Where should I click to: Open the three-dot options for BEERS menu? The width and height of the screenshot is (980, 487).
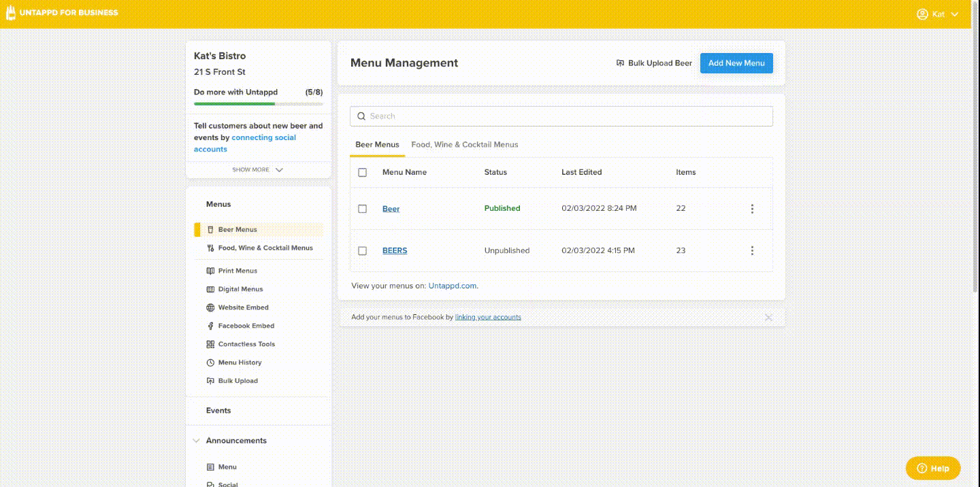pyautogui.click(x=752, y=251)
